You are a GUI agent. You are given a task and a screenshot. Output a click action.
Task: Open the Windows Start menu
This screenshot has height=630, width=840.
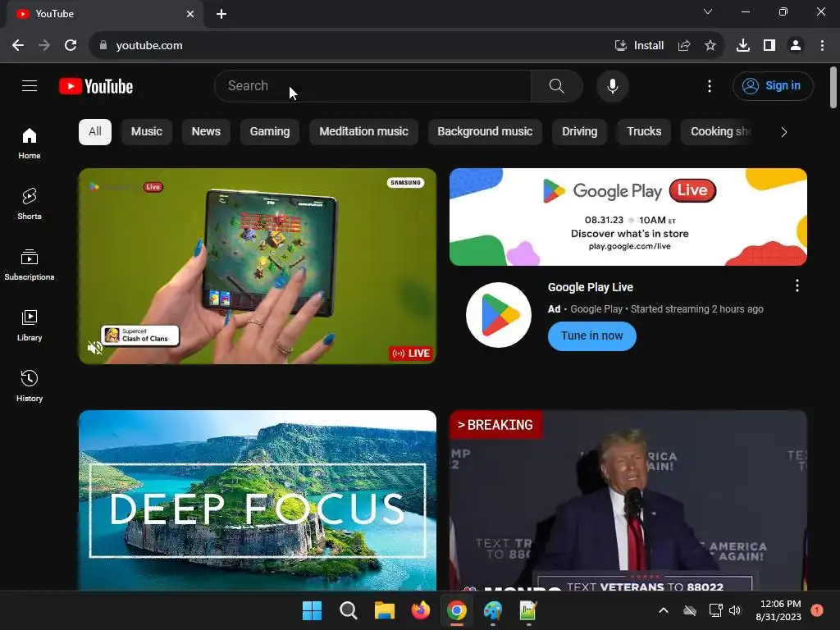tap(312, 610)
